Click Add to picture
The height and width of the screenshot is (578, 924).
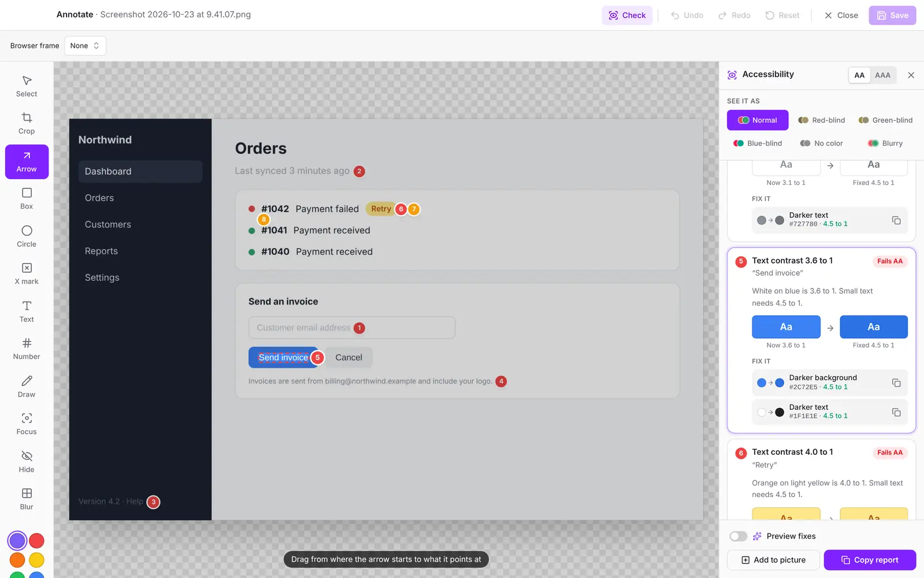[x=773, y=560]
